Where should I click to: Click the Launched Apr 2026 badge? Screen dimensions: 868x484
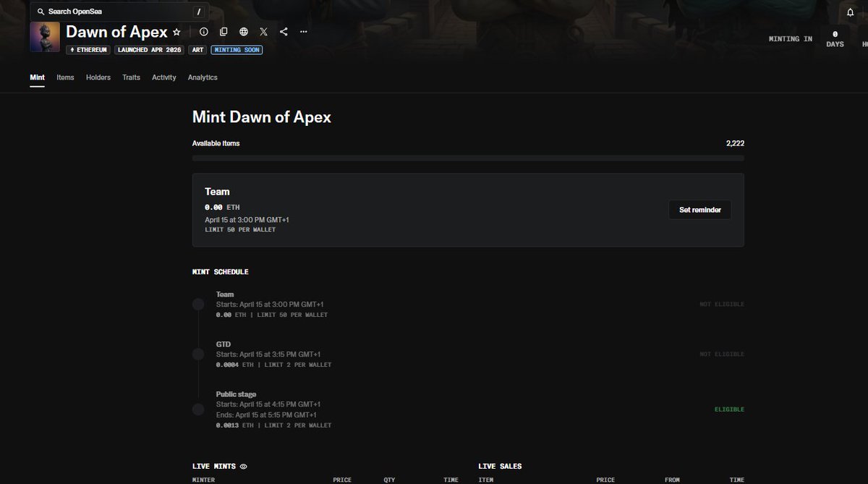point(150,50)
